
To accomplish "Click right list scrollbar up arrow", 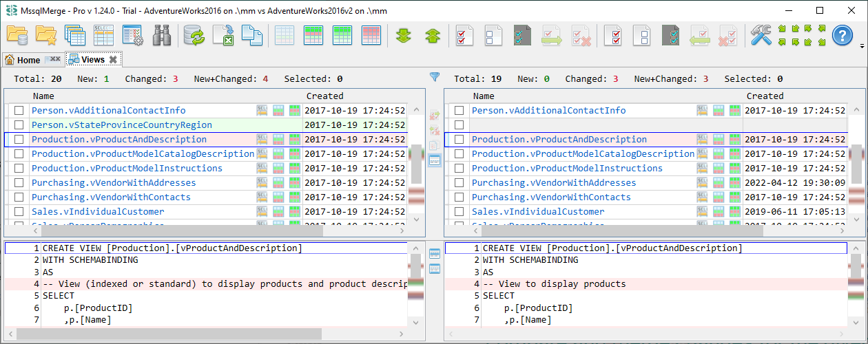I will (855, 109).
